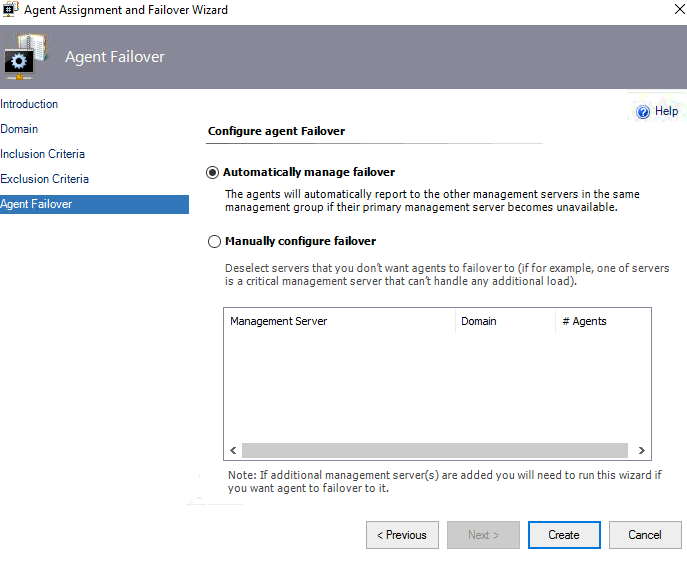Click the Cancel button

(645, 535)
